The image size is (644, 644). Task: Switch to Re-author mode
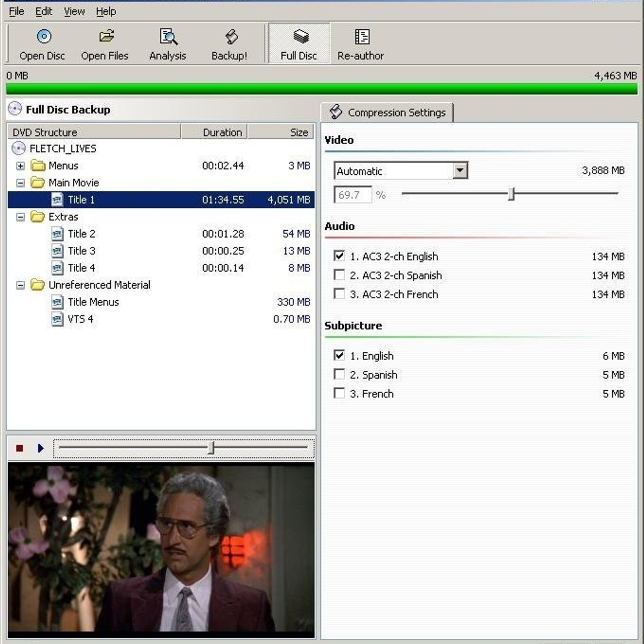(x=361, y=43)
